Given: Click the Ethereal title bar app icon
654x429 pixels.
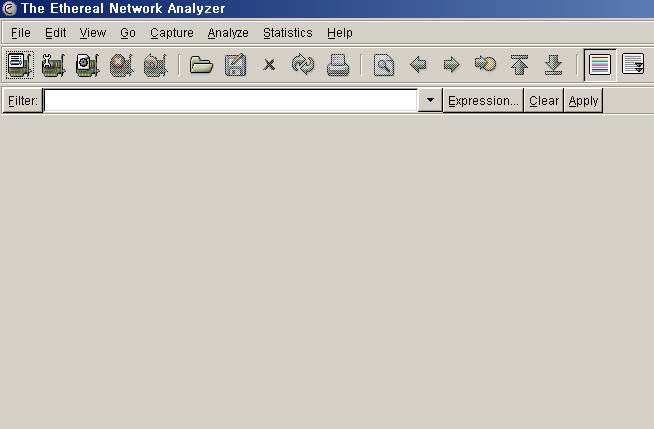Looking at the screenshot, I should click(9, 8).
